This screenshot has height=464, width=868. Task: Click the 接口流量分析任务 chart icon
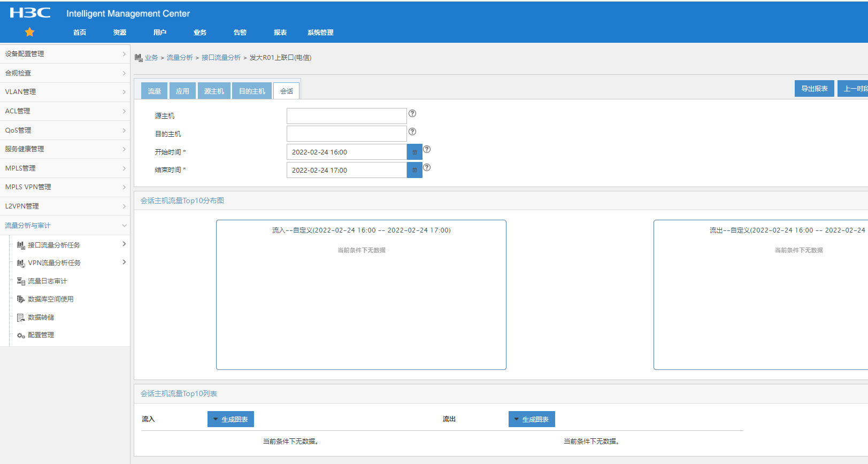coord(21,245)
